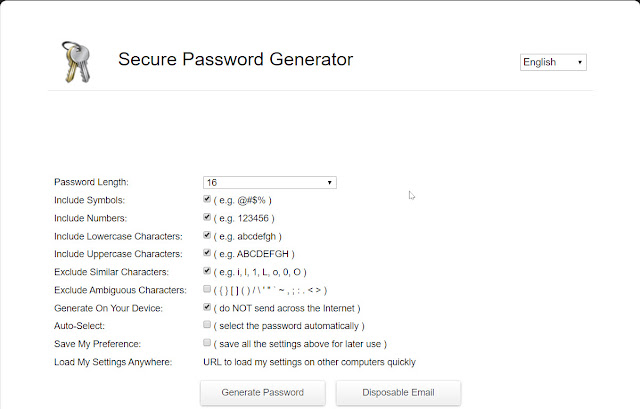
Task: Toggle Include Lowercase Characters checkbox
Action: coord(207,235)
